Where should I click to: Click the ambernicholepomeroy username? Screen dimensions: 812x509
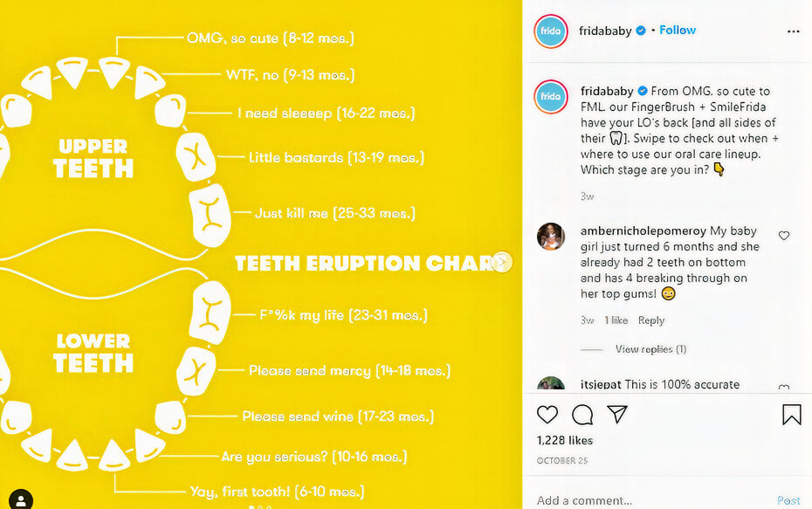(x=644, y=231)
